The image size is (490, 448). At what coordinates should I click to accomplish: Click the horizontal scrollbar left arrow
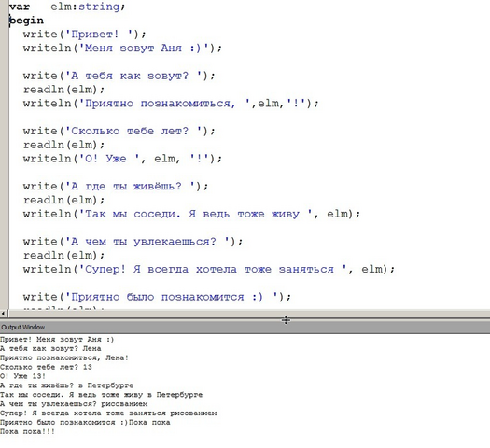3,313
